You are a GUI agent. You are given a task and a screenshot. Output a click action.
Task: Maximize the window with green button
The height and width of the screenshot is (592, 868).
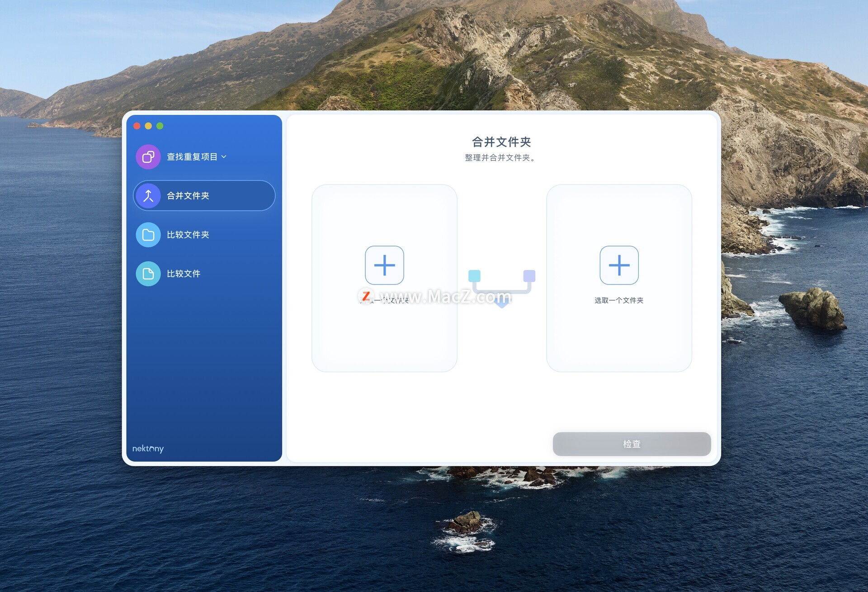(x=160, y=126)
